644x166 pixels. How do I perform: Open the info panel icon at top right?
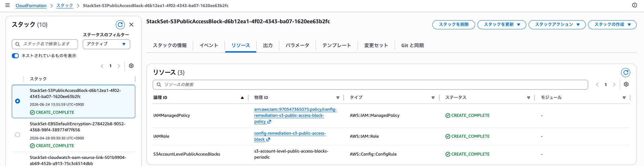click(635, 5)
